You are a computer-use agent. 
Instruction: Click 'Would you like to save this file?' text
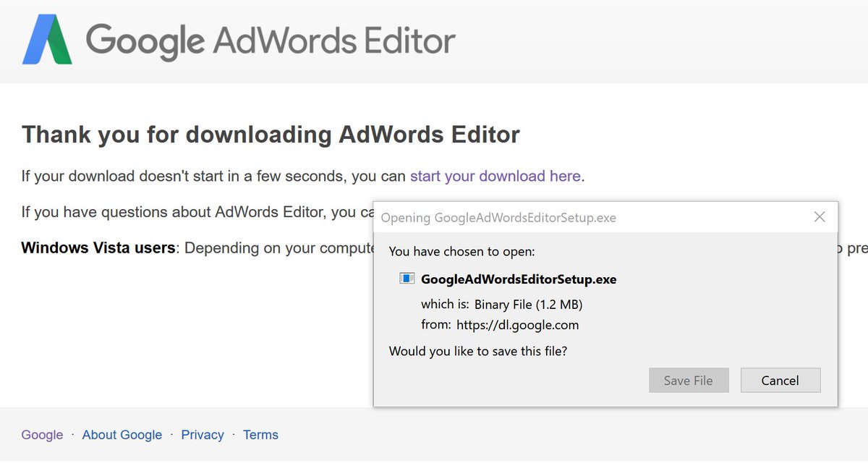(478, 352)
